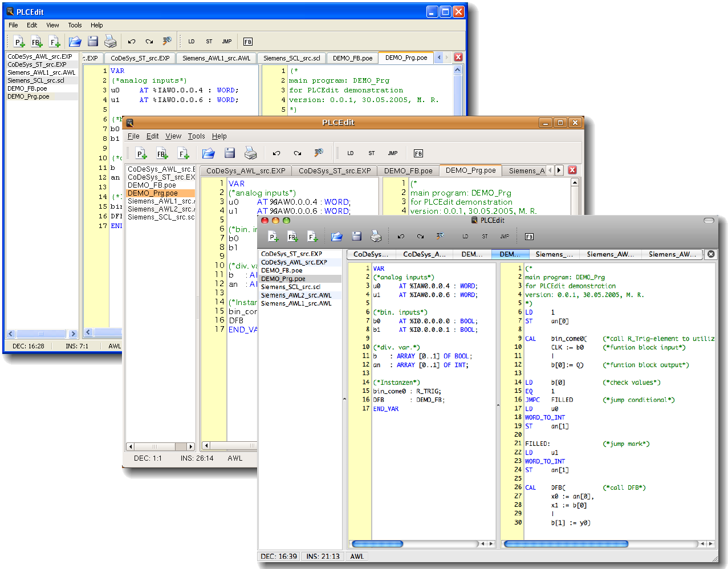Click New Program icon in Mac-style window
The image size is (728, 569).
[273, 237]
